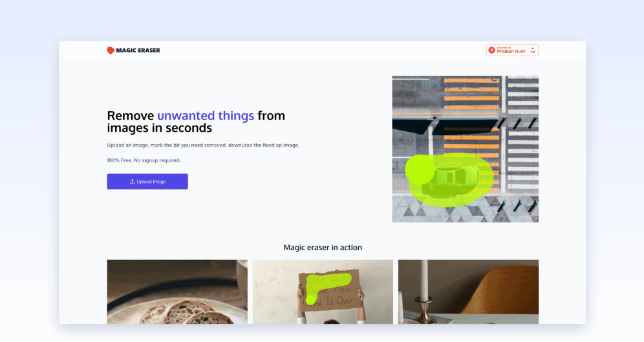Click the orange crosswalk stripes in hero image

pyautogui.click(x=471, y=94)
